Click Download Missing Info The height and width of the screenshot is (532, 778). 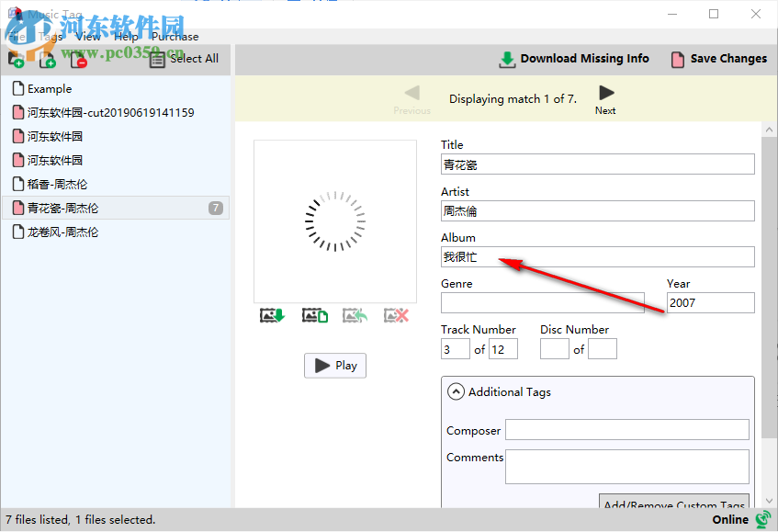tap(573, 59)
